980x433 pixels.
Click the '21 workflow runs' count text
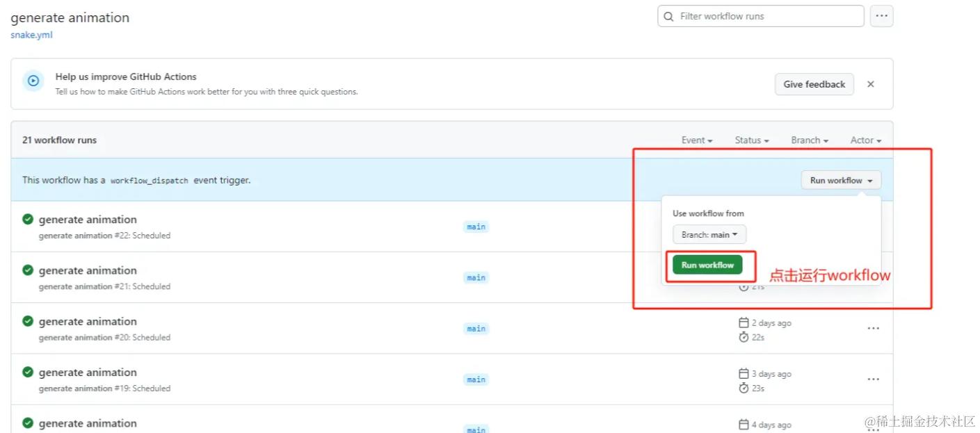click(59, 140)
